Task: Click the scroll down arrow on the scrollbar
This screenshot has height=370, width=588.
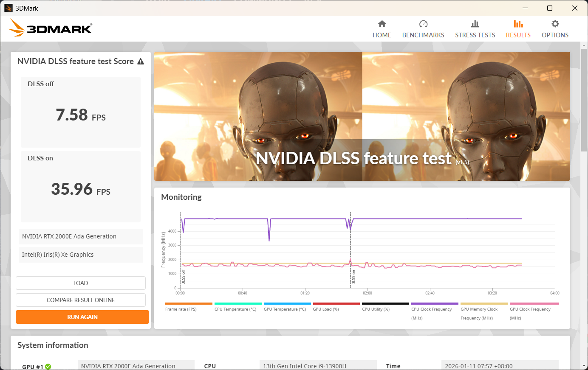Action: point(584,366)
